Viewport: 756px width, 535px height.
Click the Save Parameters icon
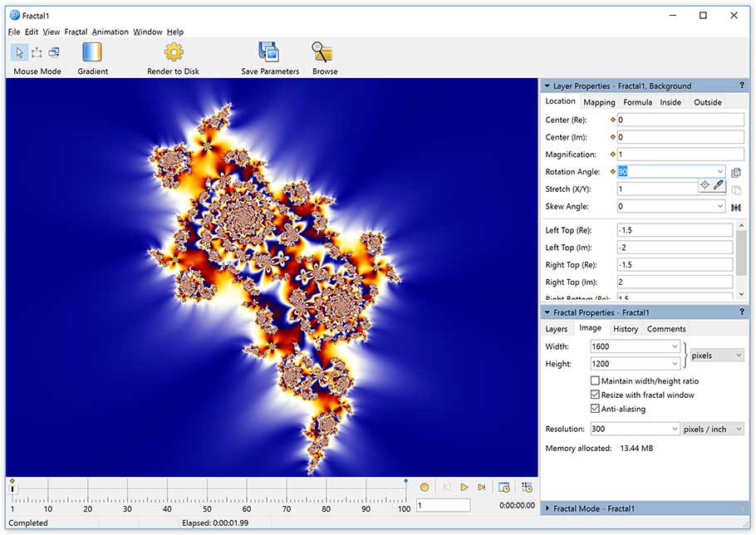[269, 52]
